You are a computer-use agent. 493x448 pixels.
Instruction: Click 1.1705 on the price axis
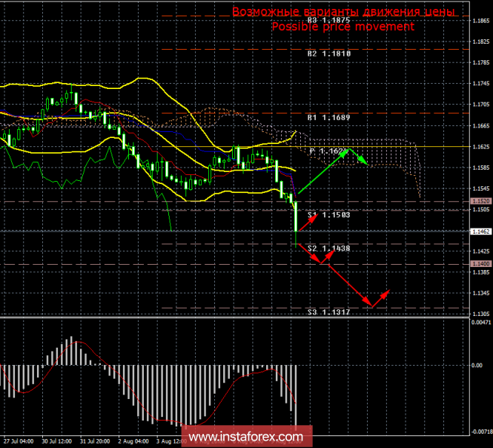[481, 105]
